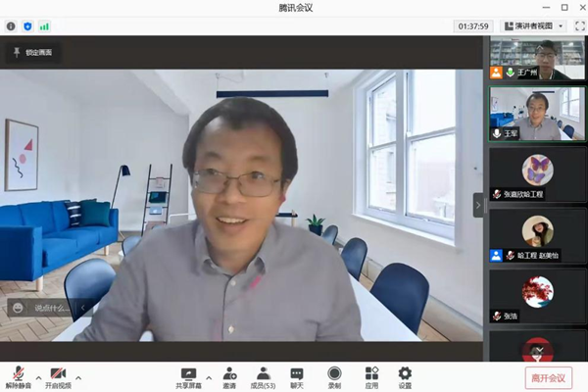The image size is (588, 392).
Task: Toggle the pin 锁定画面 button on video
Action: (33, 53)
